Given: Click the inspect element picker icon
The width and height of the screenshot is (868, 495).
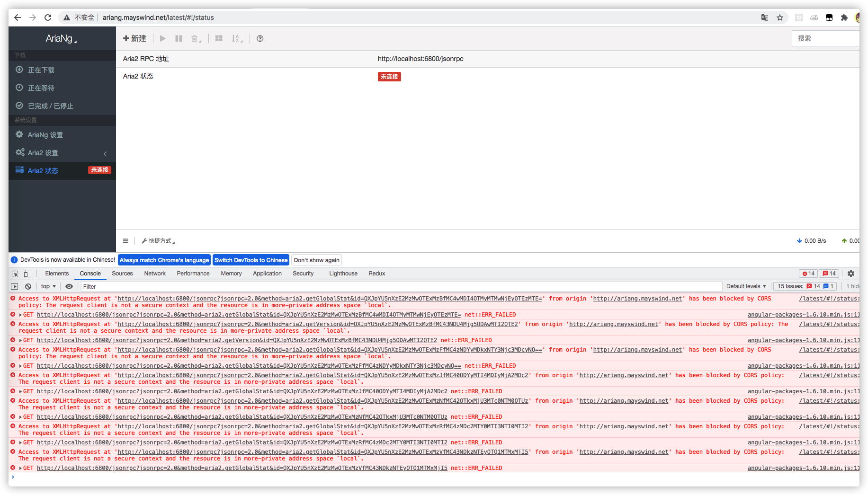Looking at the screenshot, I should pos(15,274).
